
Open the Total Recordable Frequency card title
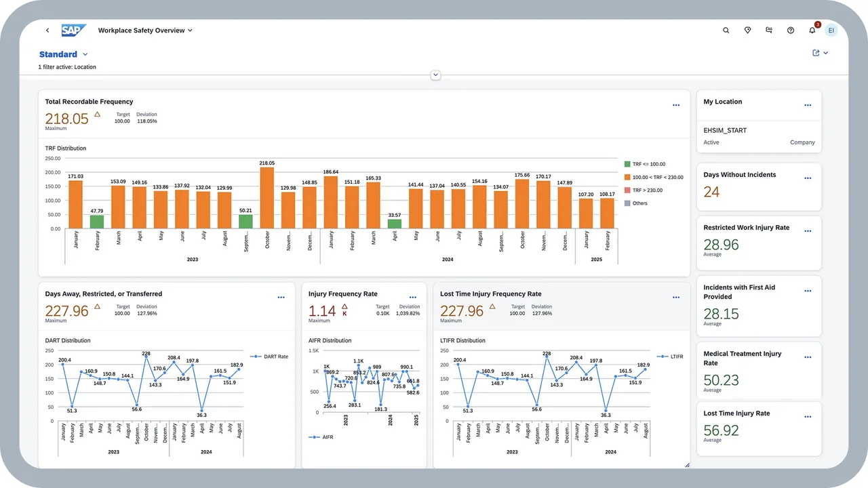89,102
